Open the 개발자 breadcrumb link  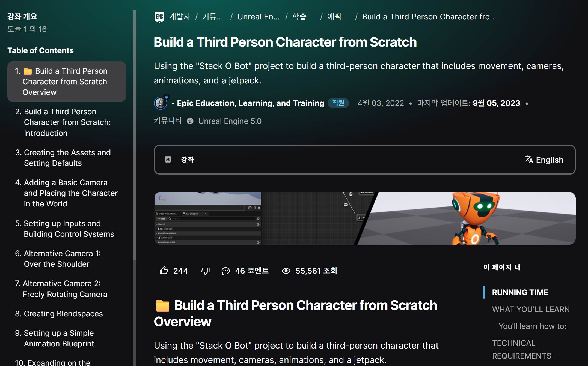tap(180, 17)
